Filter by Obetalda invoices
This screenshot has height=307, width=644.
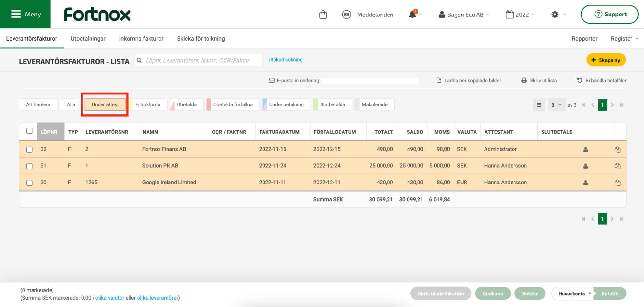[x=187, y=104]
